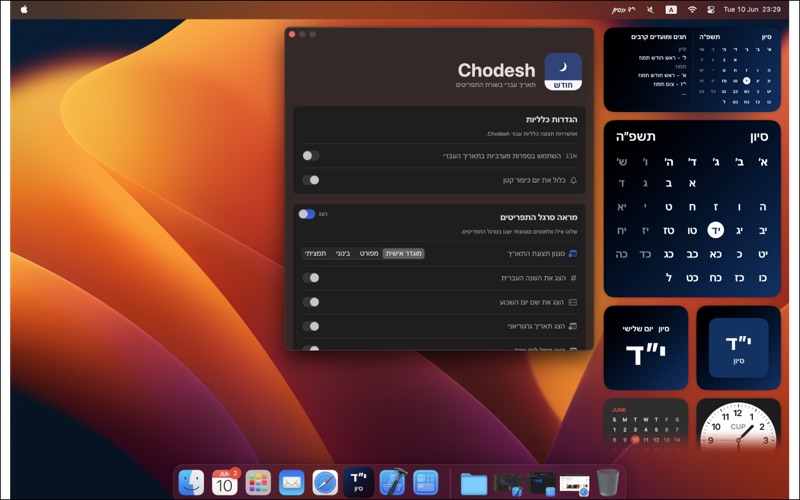Click the אבג icon on the numerals row

coord(571,156)
